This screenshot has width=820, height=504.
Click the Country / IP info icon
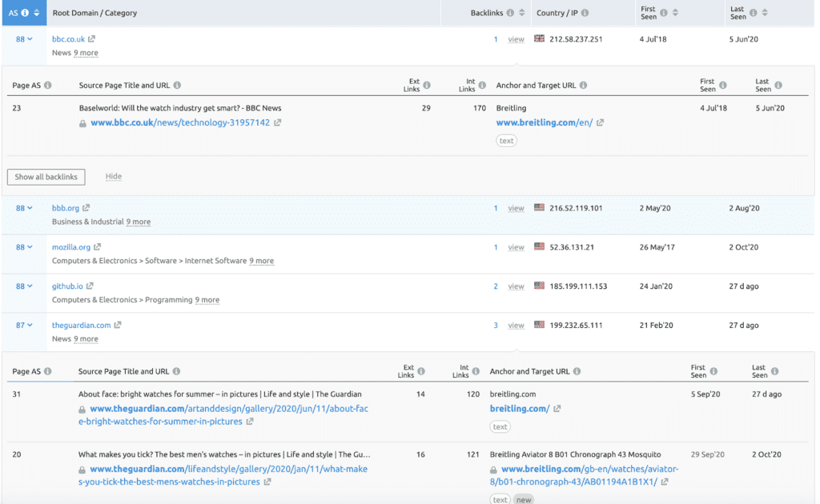585,13
